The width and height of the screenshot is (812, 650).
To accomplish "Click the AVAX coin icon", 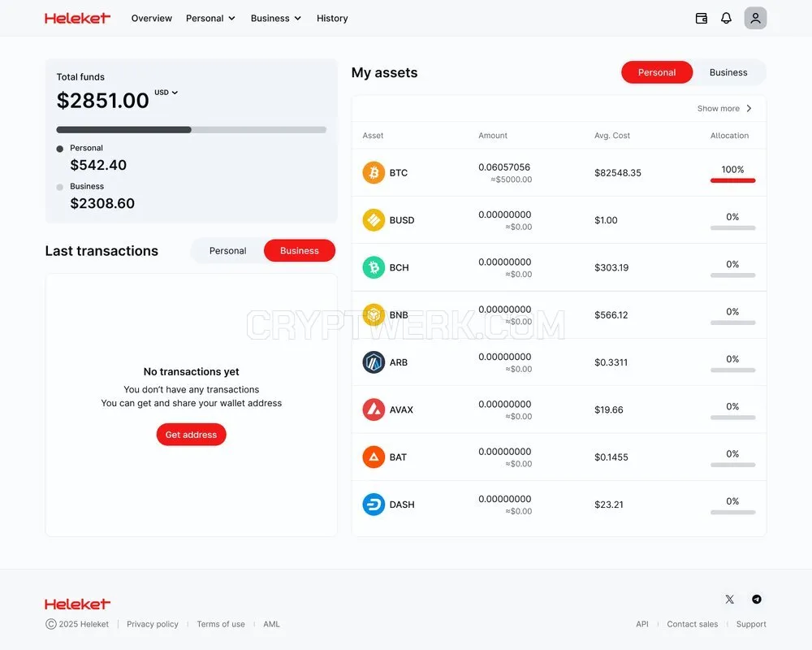I will pos(374,409).
